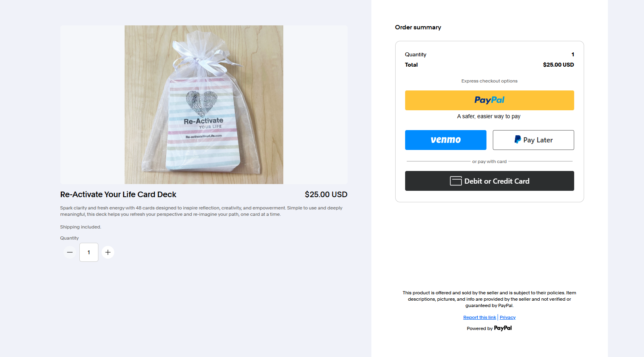Click the Re-Activate Your Life Card Deck title
Image resolution: width=644 pixels, height=357 pixels.
pos(118,194)
